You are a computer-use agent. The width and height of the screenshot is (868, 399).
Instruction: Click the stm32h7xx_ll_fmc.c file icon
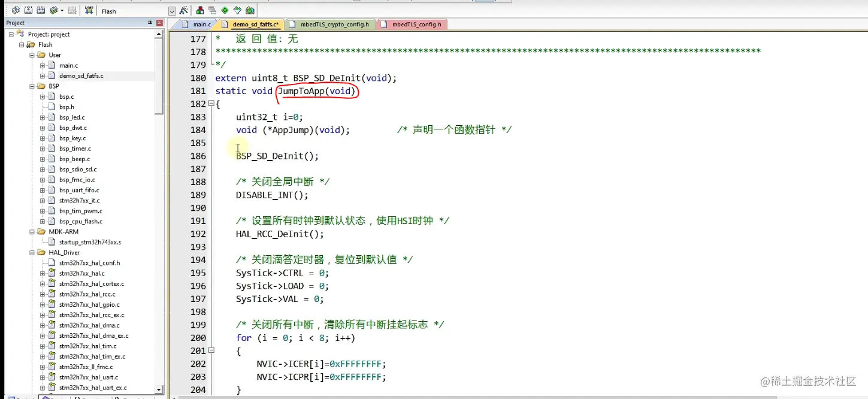[x=52, y=367]
